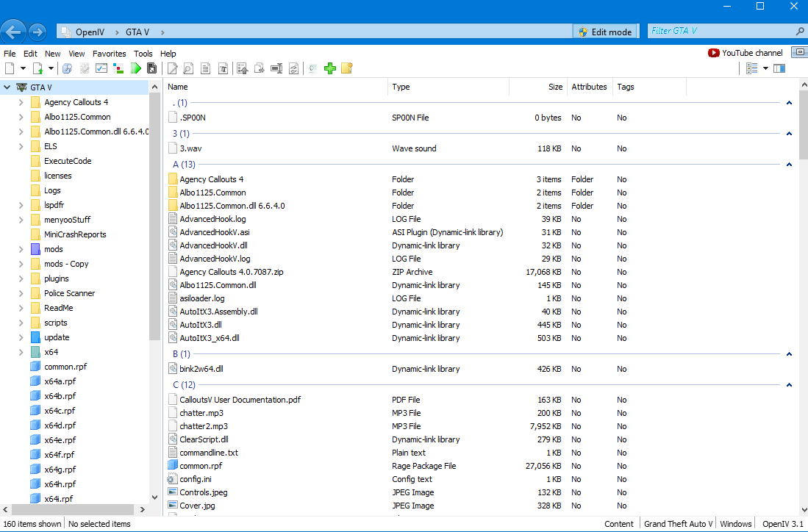The height and width of the screenshot is (532, 808).
Task: Open dropdown arrow next to new file icon
Action: click(23, 68)
